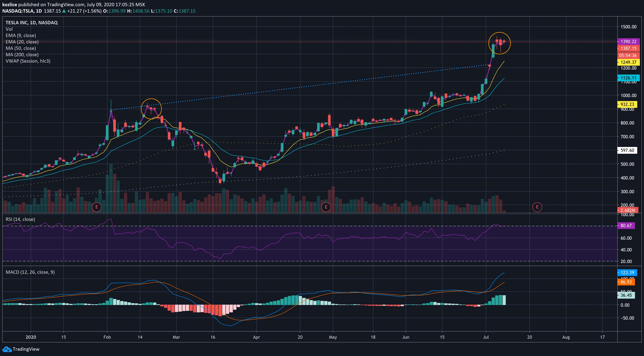The width and height of the screenshot is (644, 356).
Task: Open the TradingView logo at bottom left
Action: click(21, 349)
